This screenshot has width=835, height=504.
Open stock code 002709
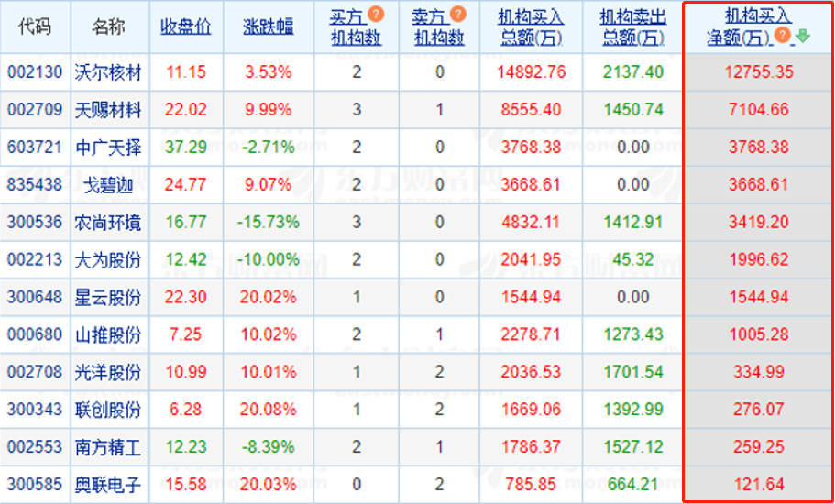[35, 110]
